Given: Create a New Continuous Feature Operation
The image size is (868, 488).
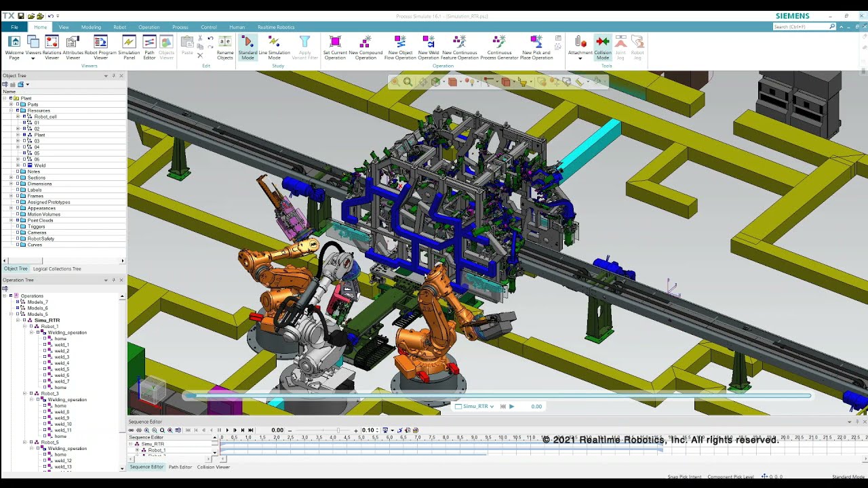Looking at the screenshot, I should 459,47.
